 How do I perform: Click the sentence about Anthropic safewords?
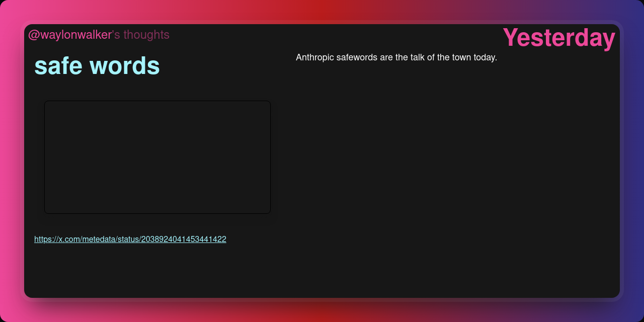(396, 57)
